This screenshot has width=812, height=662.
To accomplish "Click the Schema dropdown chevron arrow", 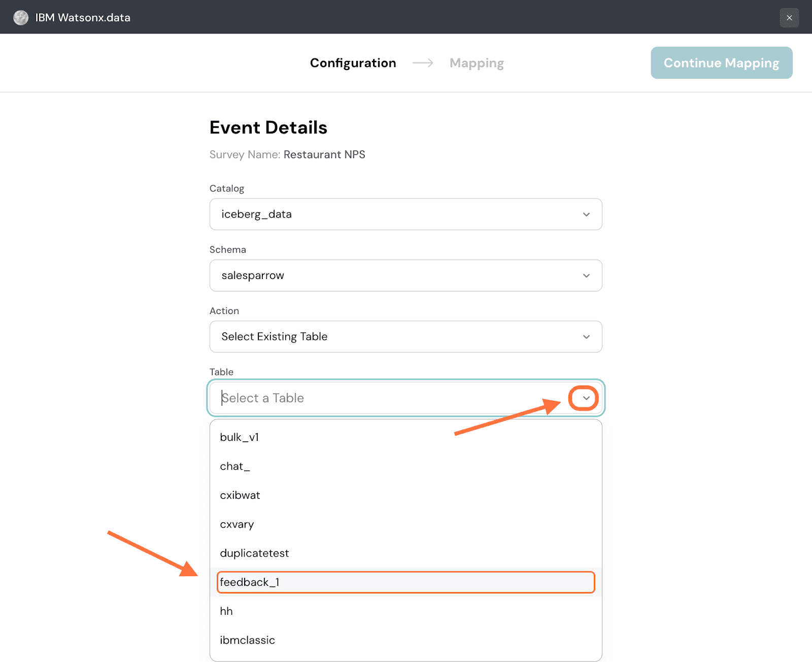I will [586, 276].
